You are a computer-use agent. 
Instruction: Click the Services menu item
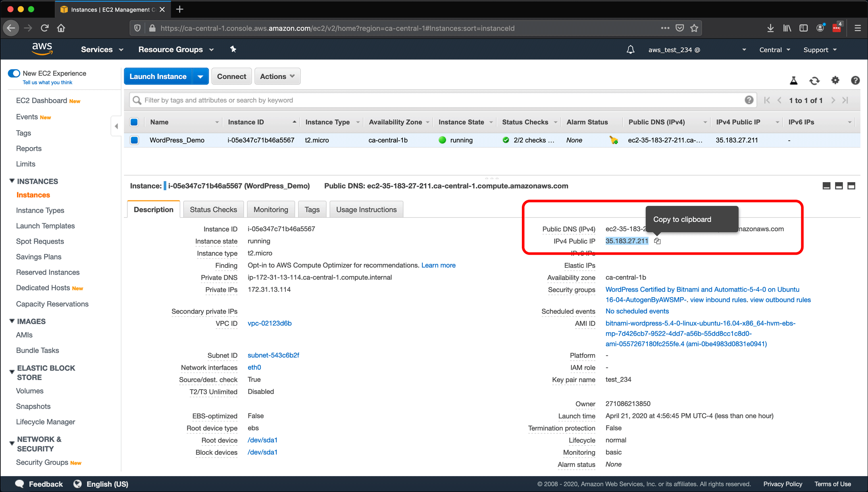tap(97, 50)
